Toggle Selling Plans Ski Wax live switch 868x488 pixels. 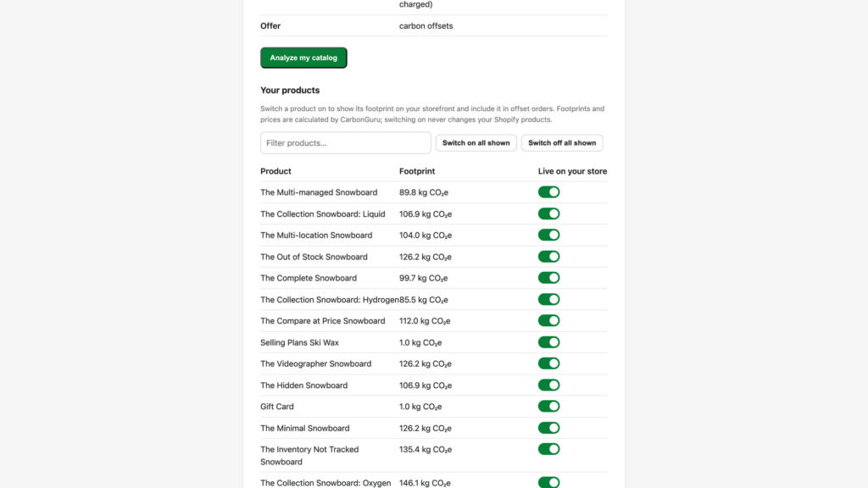point(548,342)
